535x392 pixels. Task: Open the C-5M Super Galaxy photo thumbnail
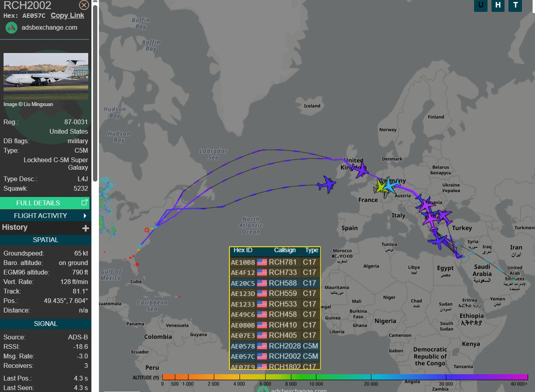coord(46,76)
